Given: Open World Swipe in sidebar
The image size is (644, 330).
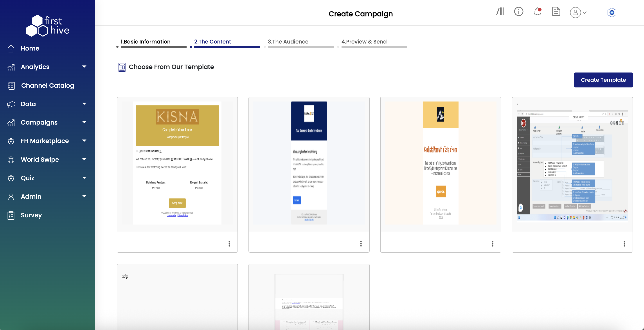Looking at the screenshot, I should coord(40,160).
